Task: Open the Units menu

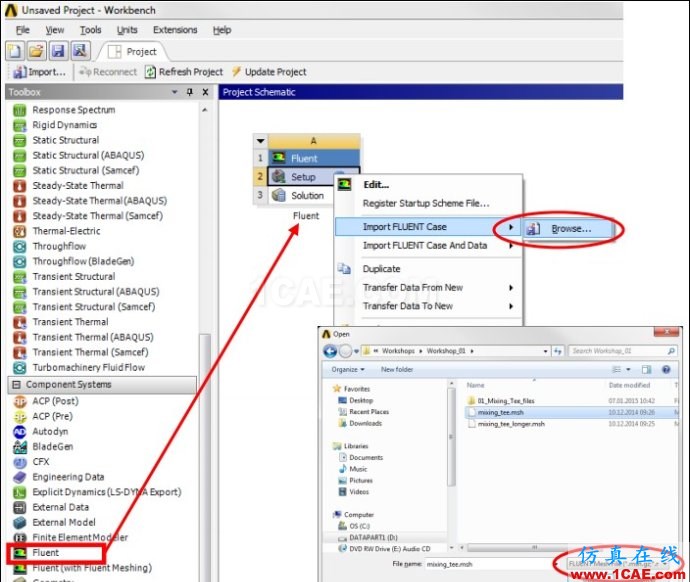Action: 127,30
